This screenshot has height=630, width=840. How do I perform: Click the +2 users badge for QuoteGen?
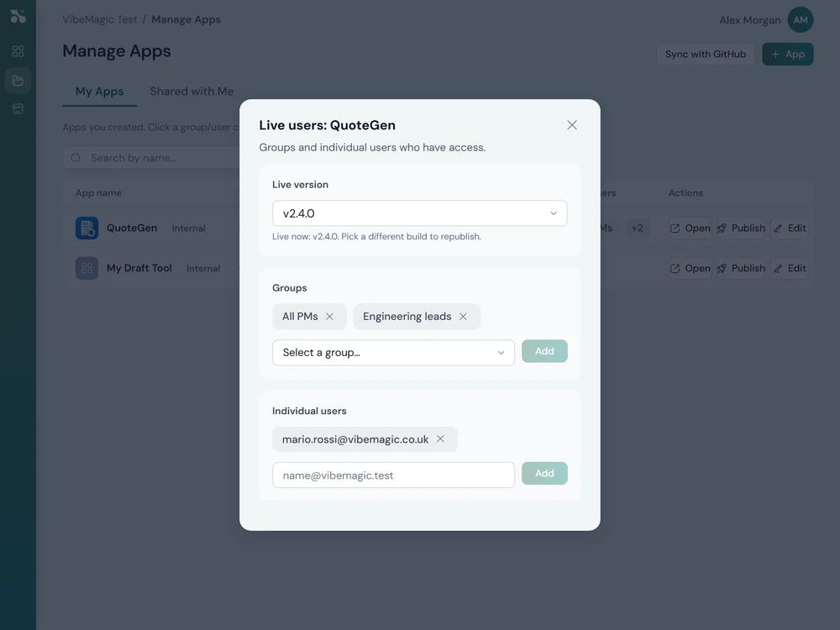pyautogui.click(x=637, y=228)
